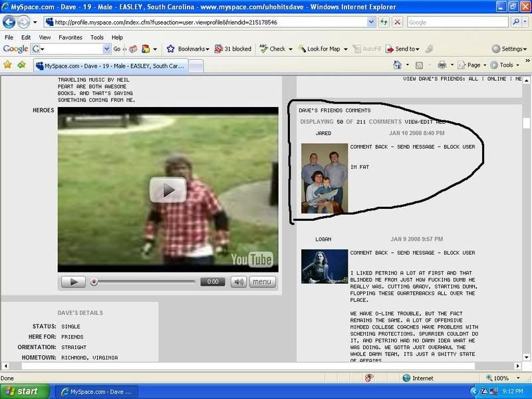The height and width of the screenshot is (399, 532).
Task: Toggle the video volume speaker button
Action: tap(239, 282)
